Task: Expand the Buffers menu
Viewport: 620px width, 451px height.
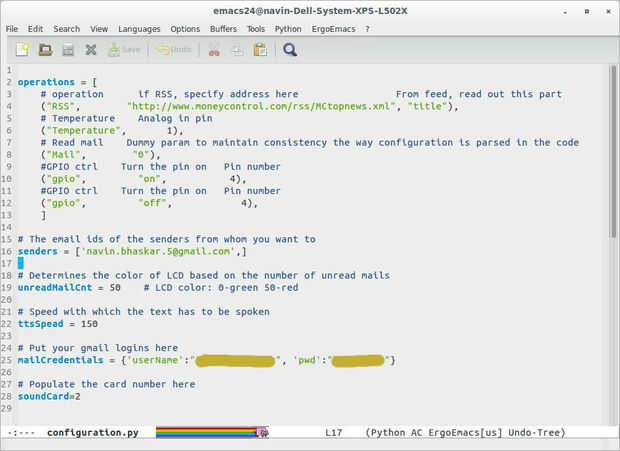Action: pyautogui.click(x=224, y=29)
